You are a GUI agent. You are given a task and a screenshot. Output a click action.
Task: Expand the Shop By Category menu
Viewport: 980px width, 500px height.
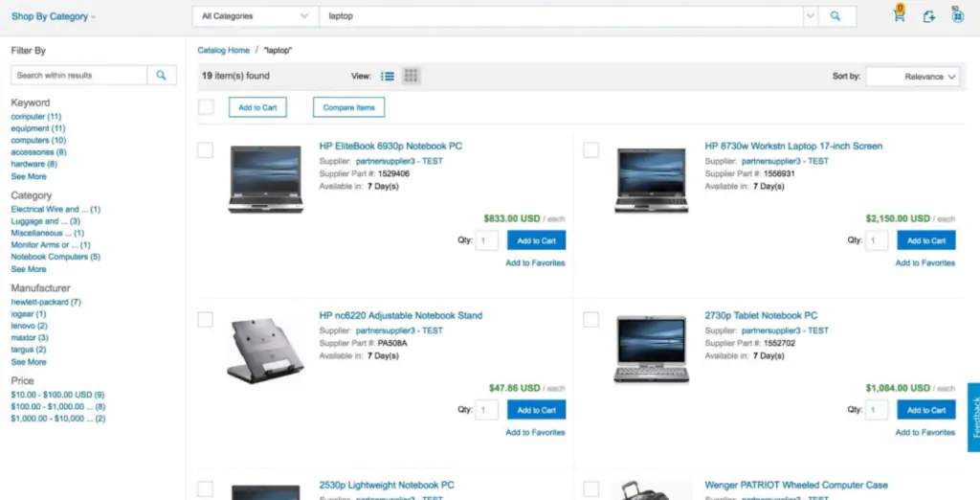(54, 17)
